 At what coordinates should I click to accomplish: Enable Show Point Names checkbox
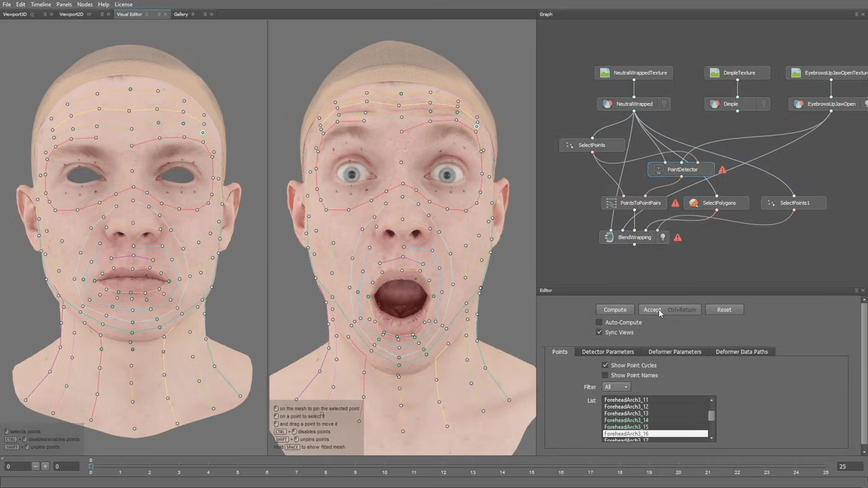click(x=606, y=375)
